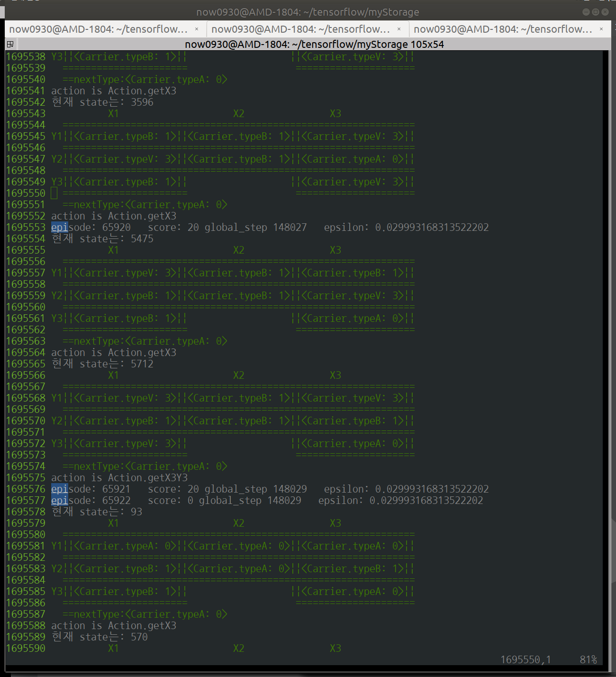
Task: Close the middle active terminal tab
Action: (399, 29)
